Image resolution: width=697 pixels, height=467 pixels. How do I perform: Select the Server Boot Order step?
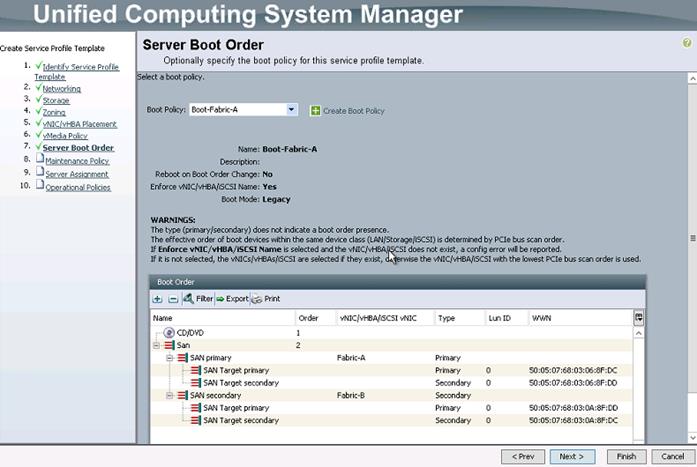(78, 148)
